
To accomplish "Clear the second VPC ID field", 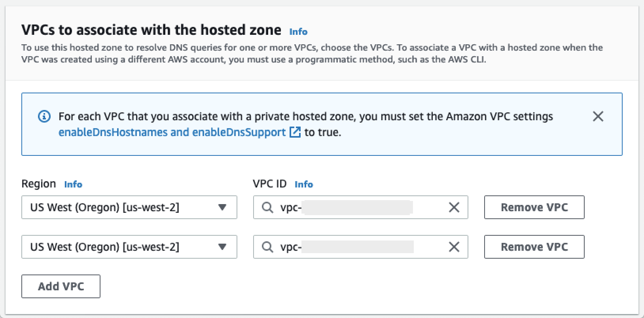I will point(454,247).
